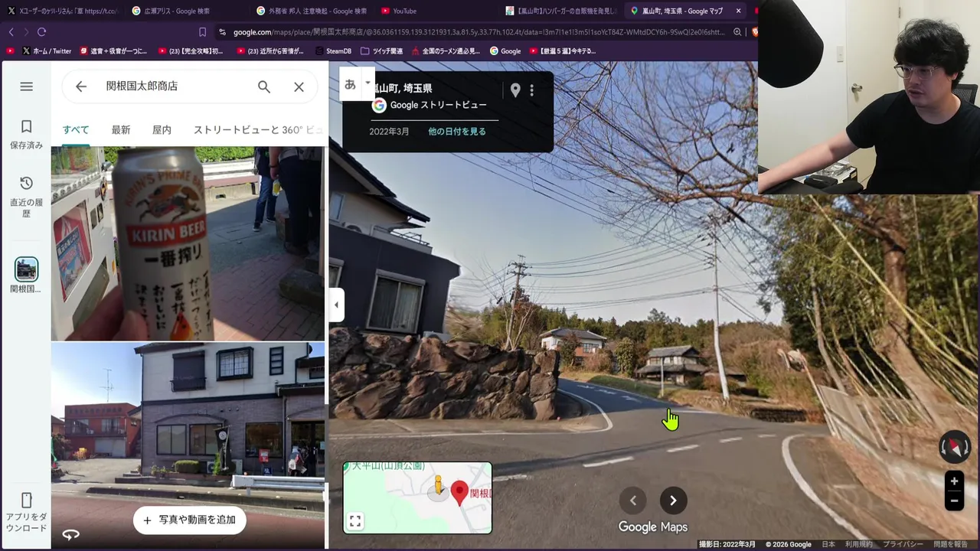Open recent history (直近の履歴)
980x551 pixels.
[26, 197]
